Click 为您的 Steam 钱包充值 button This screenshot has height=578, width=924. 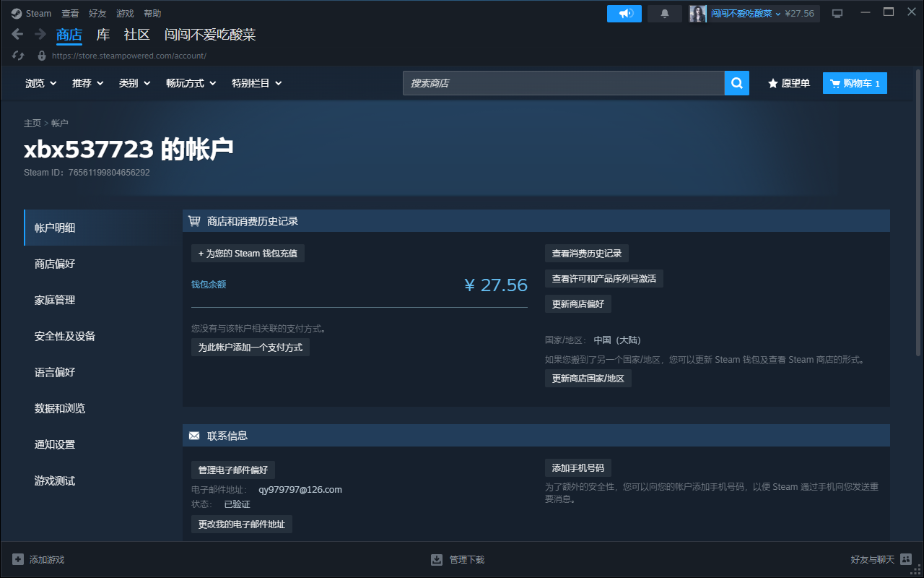pos(248,254)
